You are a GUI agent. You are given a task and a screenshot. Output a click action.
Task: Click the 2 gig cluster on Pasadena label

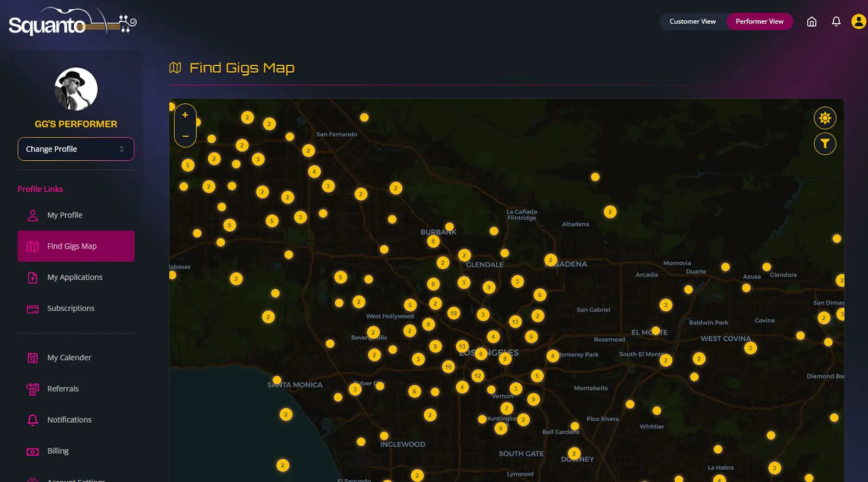coord(551,260)
